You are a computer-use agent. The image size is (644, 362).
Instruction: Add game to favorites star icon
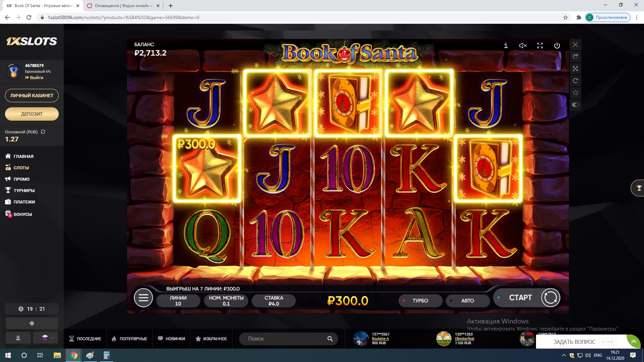point(575,93)
